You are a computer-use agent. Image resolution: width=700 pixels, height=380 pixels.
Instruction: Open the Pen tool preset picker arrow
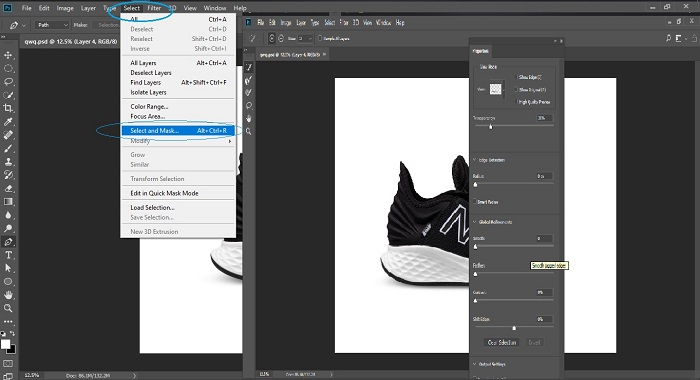24,25
